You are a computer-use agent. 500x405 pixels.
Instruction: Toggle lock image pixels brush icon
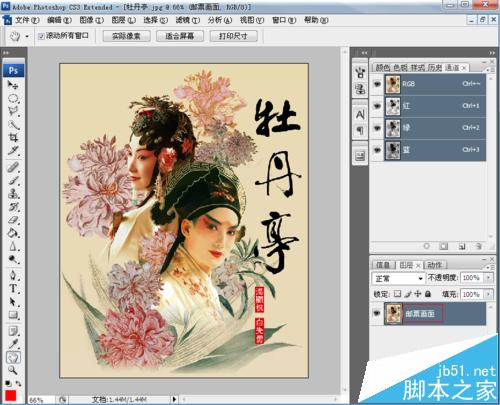[408, 294]
